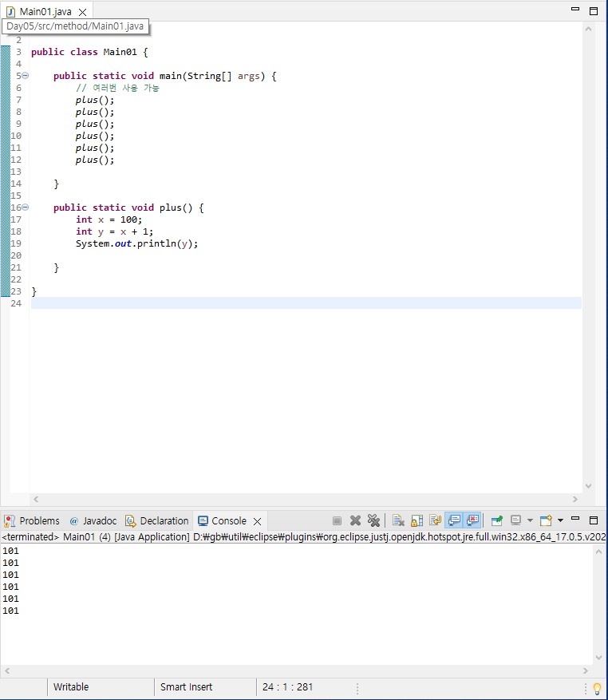The image size is (608, 700).
Task: Toggle Word Wrap in the Console
Action: click(435, 520)
